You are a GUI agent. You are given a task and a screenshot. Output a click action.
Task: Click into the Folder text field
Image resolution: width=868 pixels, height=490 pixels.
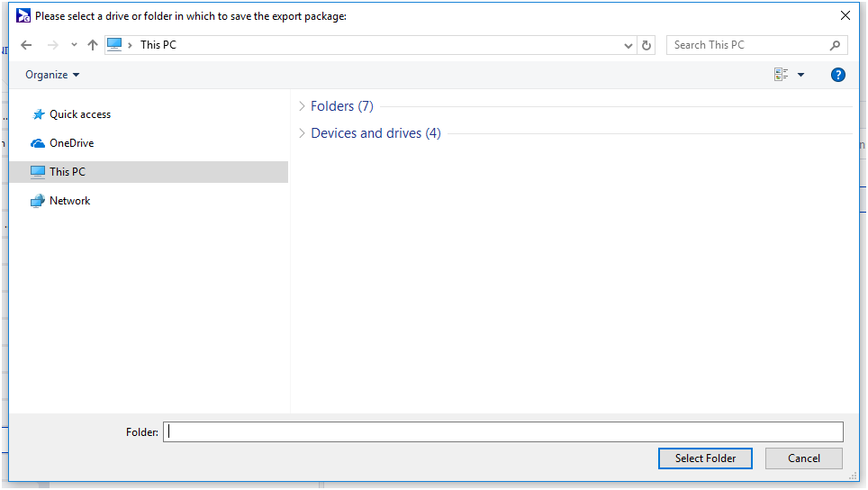pos(502,432)
